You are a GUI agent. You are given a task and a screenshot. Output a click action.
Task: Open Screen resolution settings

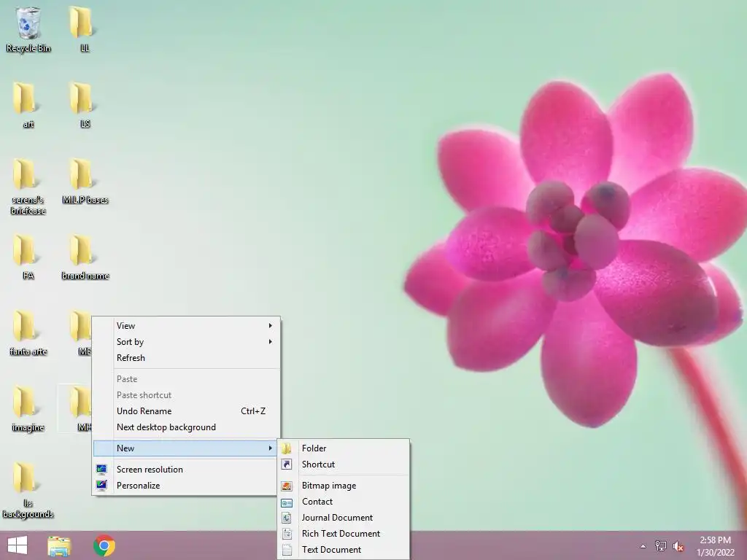click(185, 470)
